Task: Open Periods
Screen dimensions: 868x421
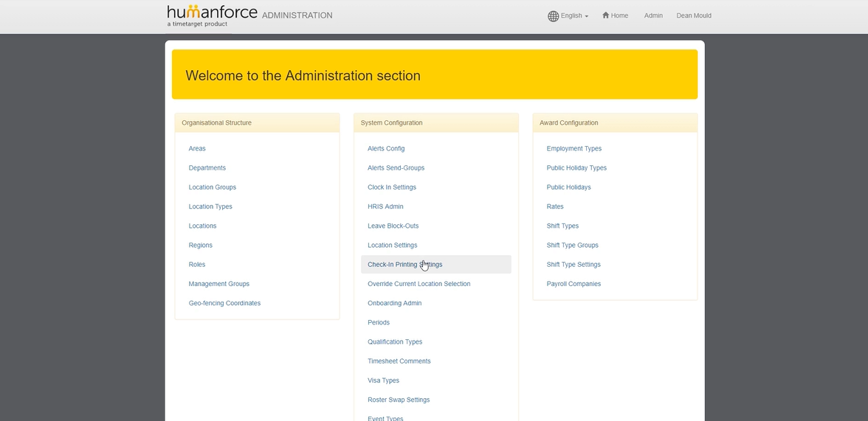Action: (x=379, y=322)
